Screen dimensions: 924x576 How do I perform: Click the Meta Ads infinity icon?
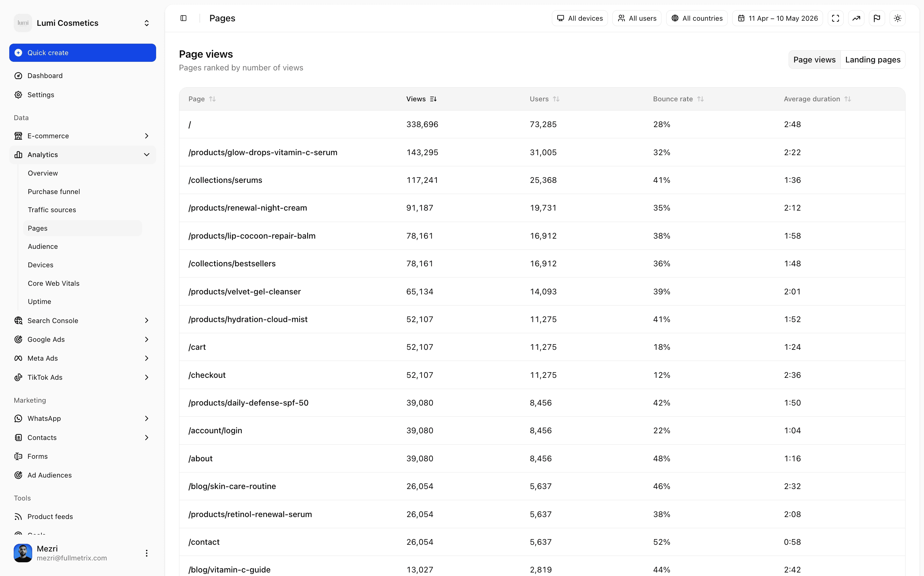tap(18, 358)
